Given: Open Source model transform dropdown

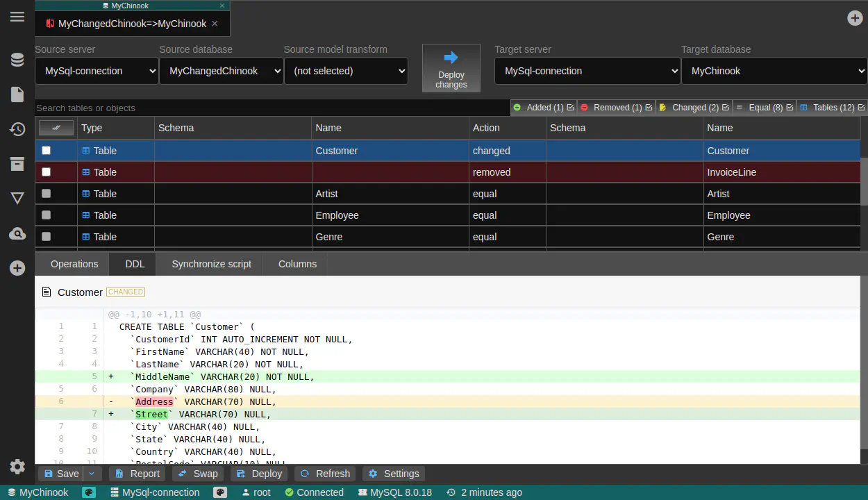Looking at the screenshot, I should pos(345,71).
